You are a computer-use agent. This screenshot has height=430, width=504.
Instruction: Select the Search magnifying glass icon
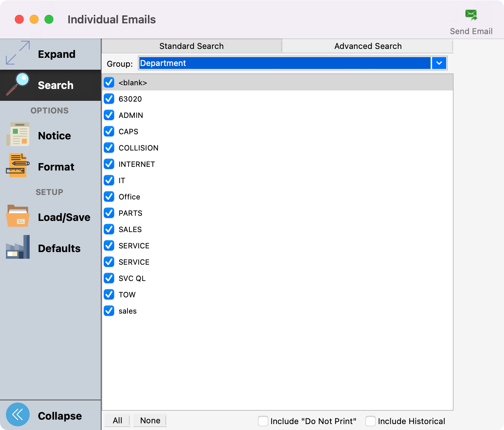click(x=18, y=85)
